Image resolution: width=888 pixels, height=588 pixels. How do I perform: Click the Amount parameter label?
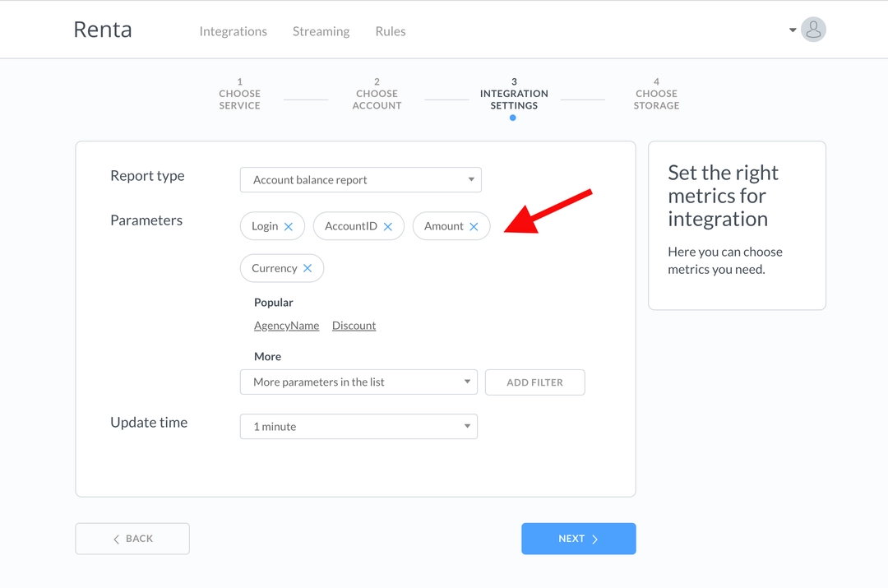[x=444, y=226]
